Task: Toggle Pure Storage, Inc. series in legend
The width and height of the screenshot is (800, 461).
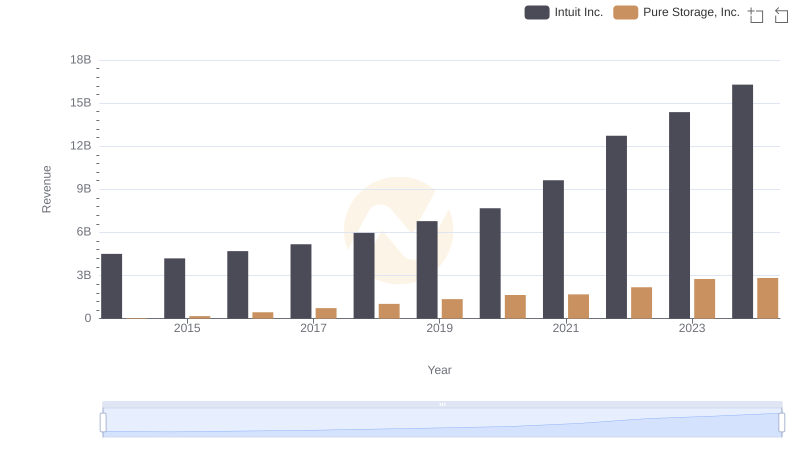Action: [677, 12]
